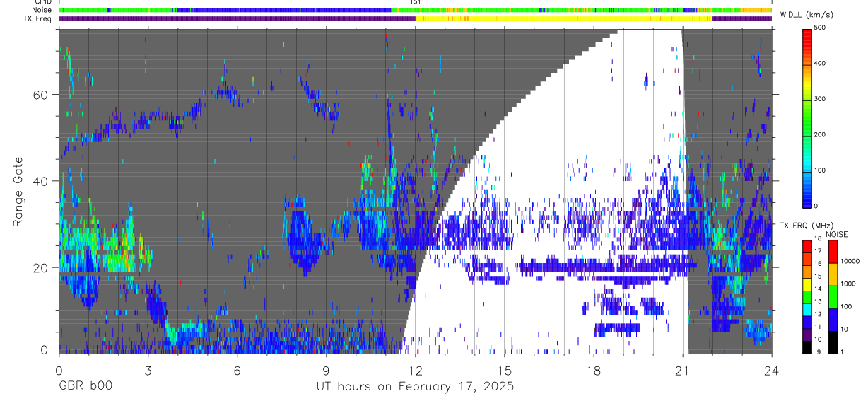Pick the orange segment of NOISE legend
Screen dimensions: 868x401
[x=833, y=274]
